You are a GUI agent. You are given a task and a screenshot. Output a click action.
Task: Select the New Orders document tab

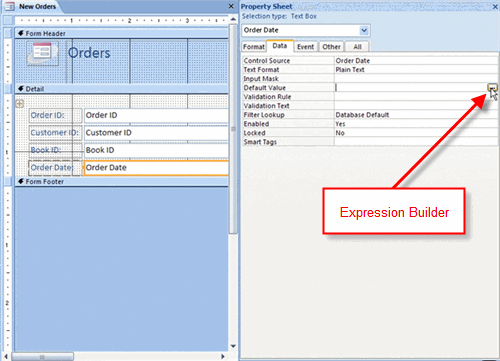[x=37, y=6]
